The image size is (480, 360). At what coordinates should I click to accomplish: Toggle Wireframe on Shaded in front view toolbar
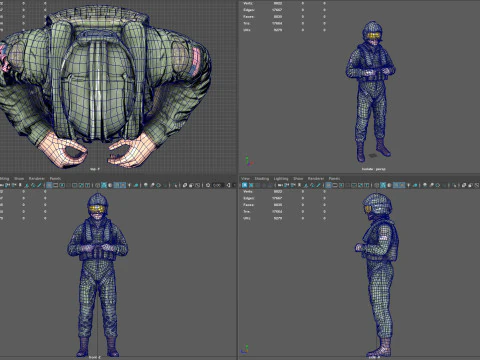pyautogui.click(x=117, y=185)
